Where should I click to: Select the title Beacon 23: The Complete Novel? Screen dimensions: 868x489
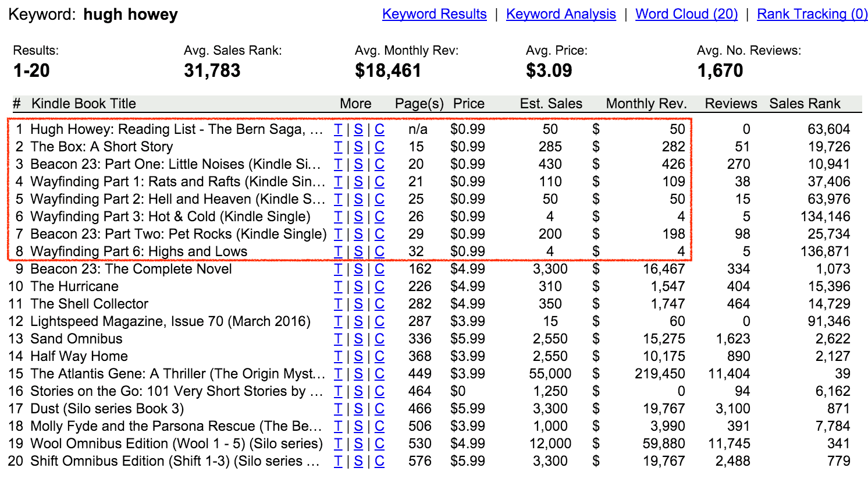(x=131, y=269)
